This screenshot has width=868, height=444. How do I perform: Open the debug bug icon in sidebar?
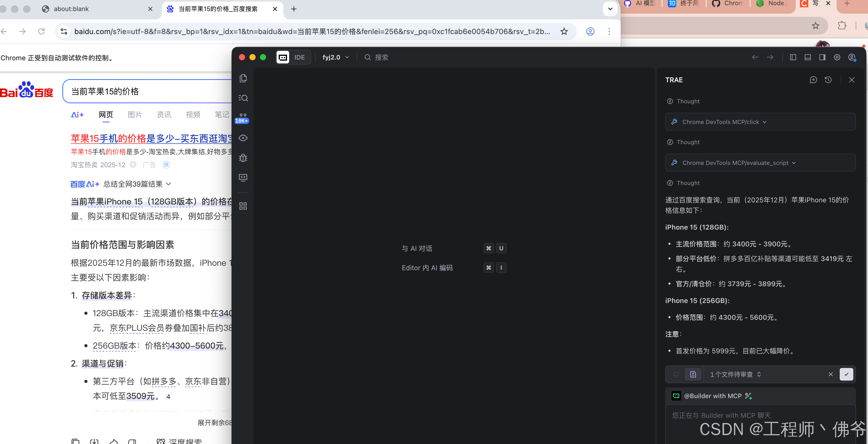[x=243, y=158]
